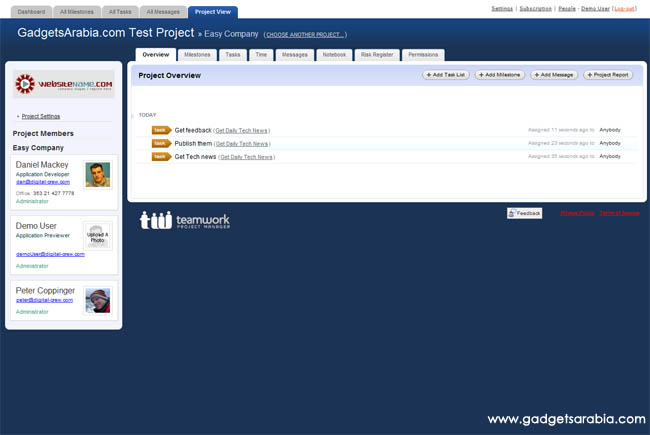Open task list link beside Get Tech news
The height and width of the screenshot is (435, 650).
246,157
